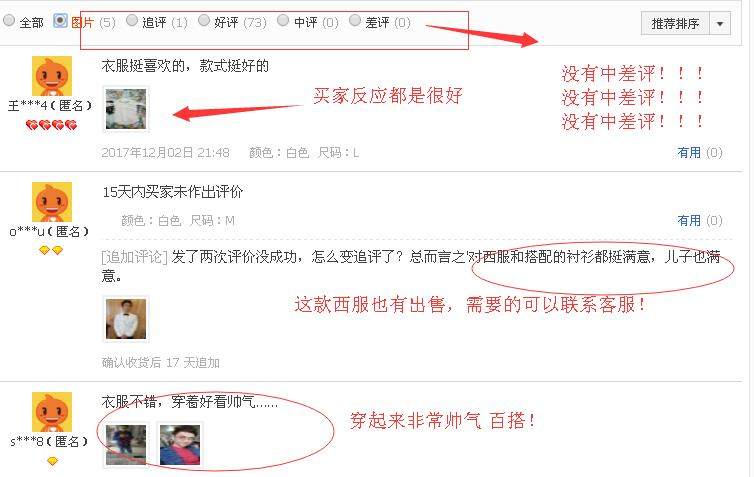Screen dimensions: 754x477
Task: Click yellow diamond badges under o***u
Action: coord(50,250)
